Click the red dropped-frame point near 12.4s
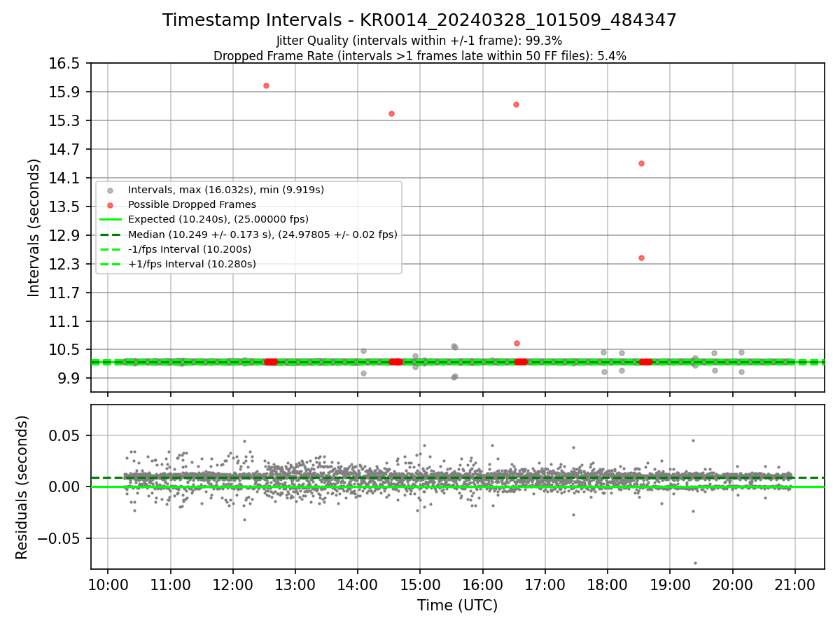840x630 pixels. click(641, 258)
